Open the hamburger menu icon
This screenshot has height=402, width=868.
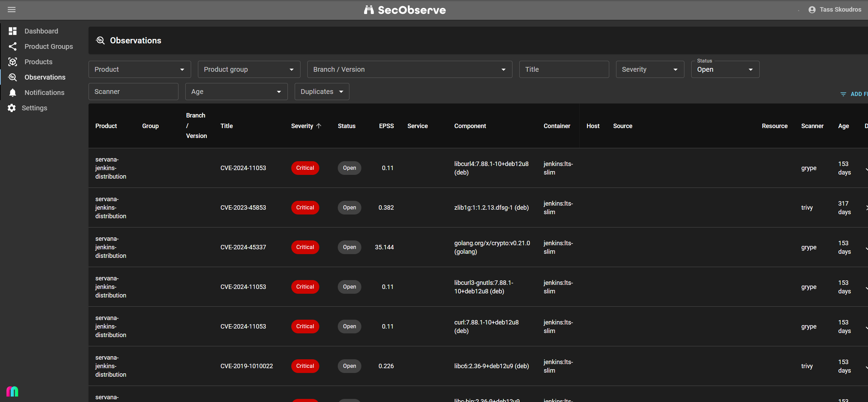[12, 10]
